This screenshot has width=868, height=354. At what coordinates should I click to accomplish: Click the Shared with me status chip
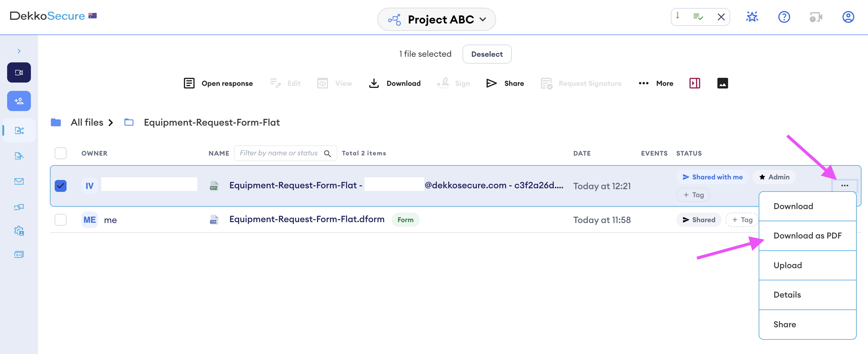coord(712,177)
